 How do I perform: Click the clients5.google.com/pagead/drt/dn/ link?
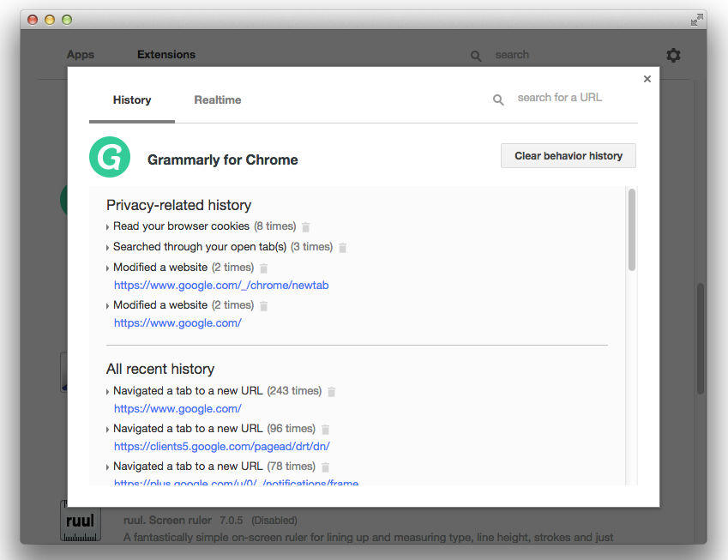[x=221, y=446]
